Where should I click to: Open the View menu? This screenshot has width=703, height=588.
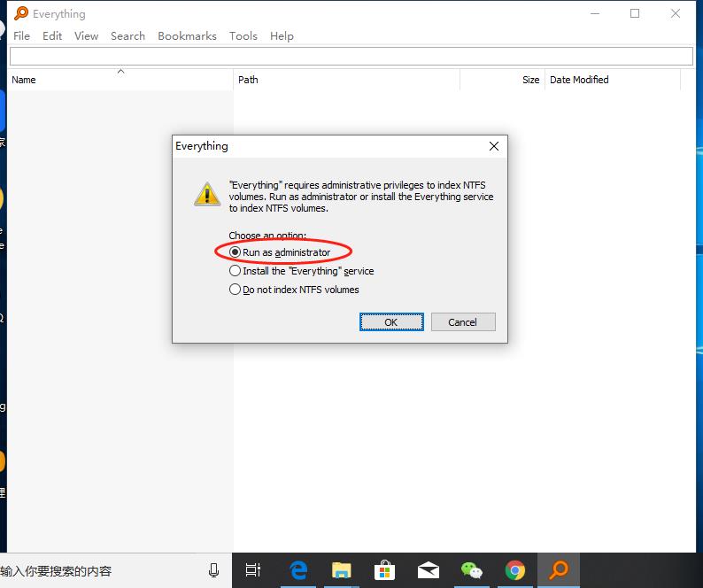(x=86, y=36)
